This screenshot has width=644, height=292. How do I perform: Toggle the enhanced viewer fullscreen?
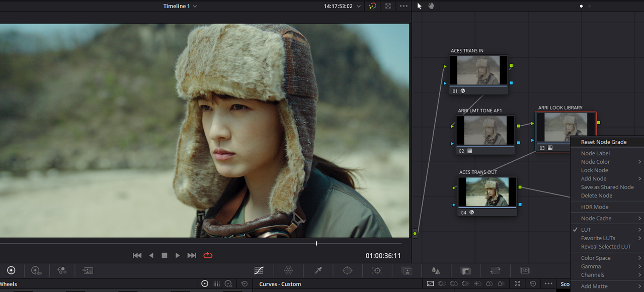(x=388, y=6)
